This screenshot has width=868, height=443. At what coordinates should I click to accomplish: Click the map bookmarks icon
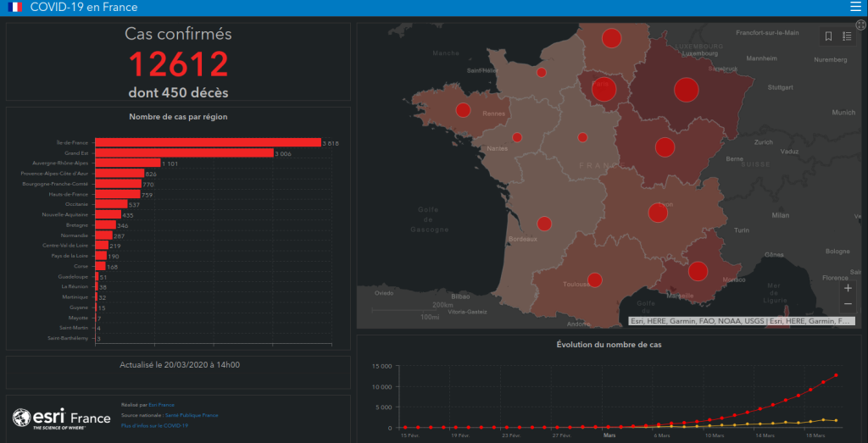828,36
